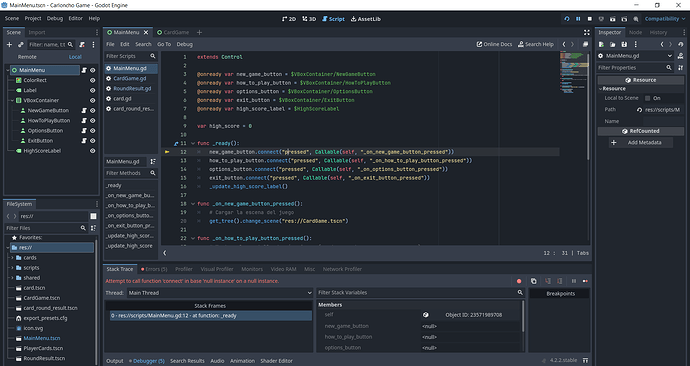Hide the OptionsButton node
This screenshot has height=366, width=690.
click(92, 131)
